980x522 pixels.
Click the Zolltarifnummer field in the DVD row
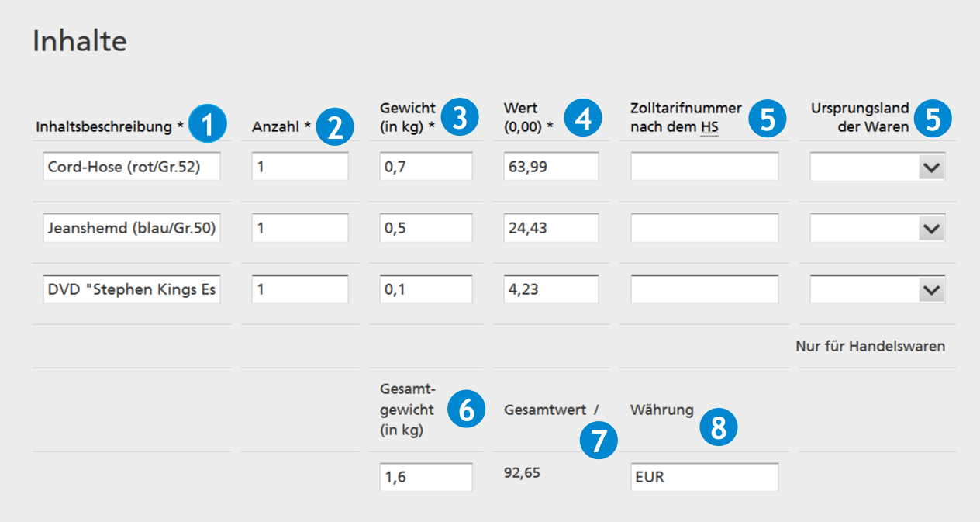coord(704,290)
